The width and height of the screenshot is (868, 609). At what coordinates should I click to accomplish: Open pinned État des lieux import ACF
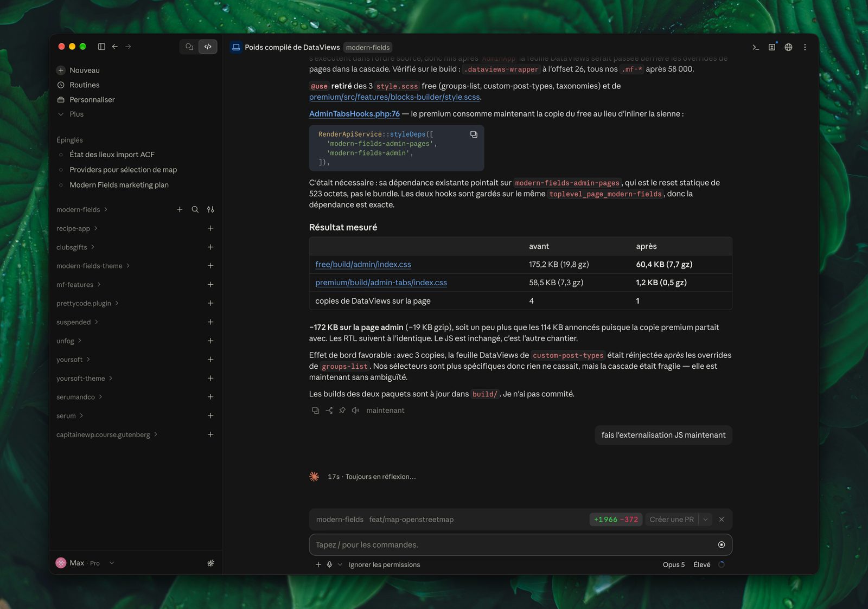112,155
